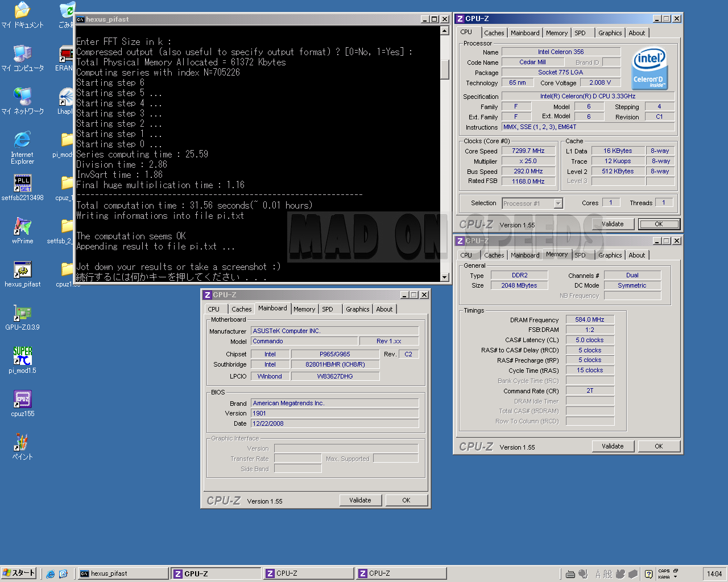Click the Intel Celeron D logo in CPU-Z
The image size is (728, 582).
pyautogui.click(x=649, y=67)
